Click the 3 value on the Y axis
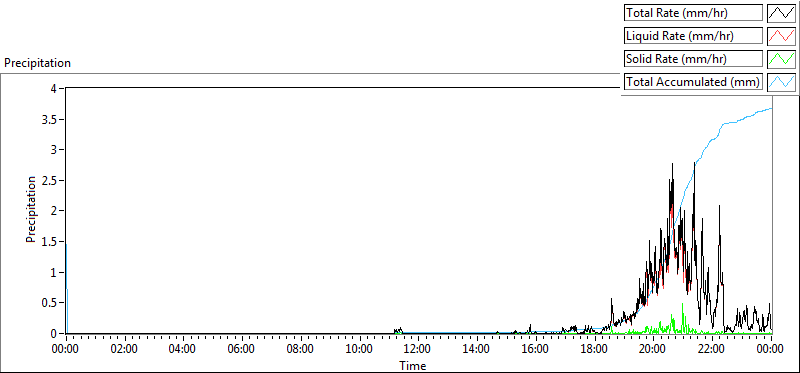Viewport: 800px width, 373px height. (x=55, y=150)
